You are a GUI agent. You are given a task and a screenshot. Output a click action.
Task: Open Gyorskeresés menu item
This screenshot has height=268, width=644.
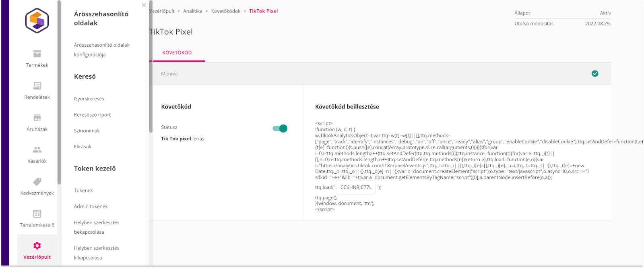pyautogui.click(x=89, y=99)
